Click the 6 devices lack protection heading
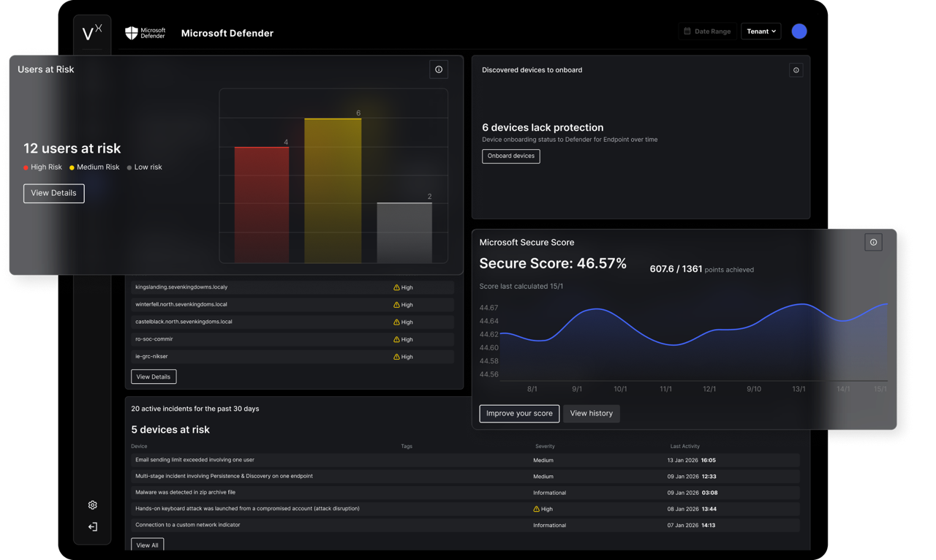The width and height of the screenshot is (936, 560). [543, 127]
